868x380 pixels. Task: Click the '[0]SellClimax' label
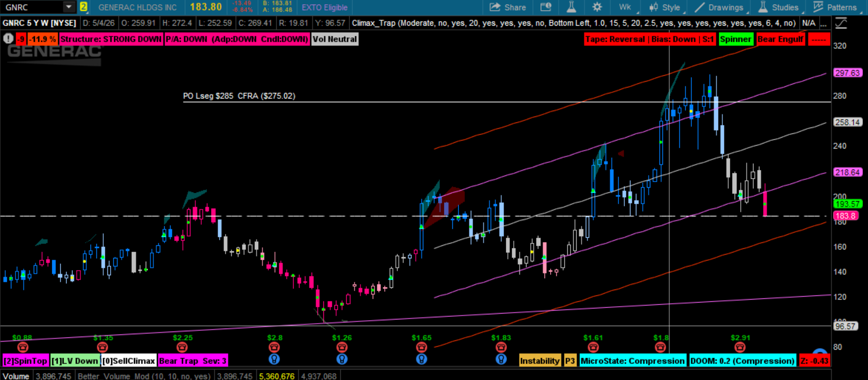[x=129, y=361]
